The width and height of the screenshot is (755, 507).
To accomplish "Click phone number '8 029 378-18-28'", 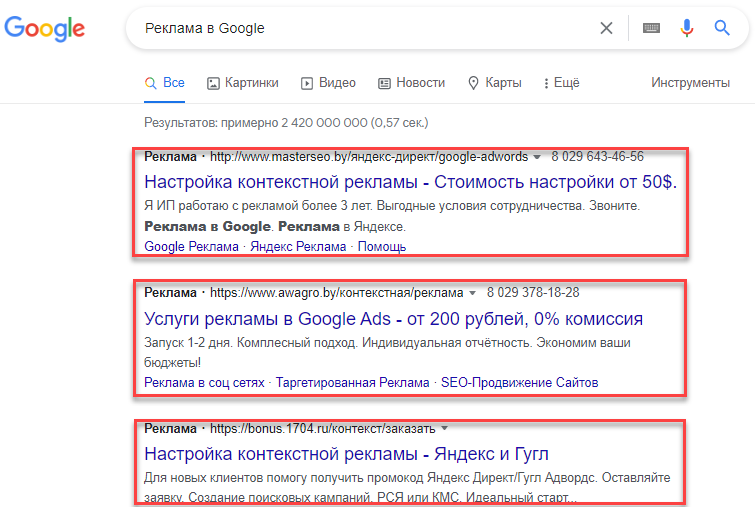I will [533, 292].
